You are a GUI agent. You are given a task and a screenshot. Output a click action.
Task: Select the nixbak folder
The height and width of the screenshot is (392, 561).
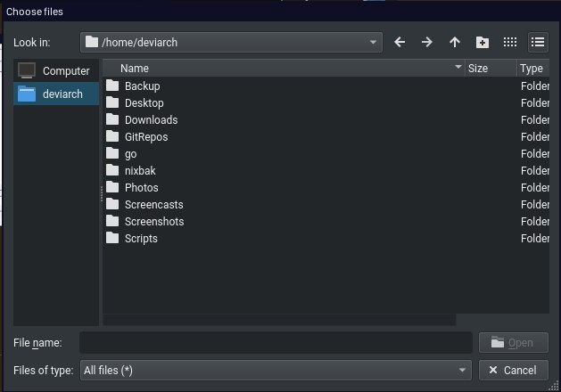tap(326, 170)
